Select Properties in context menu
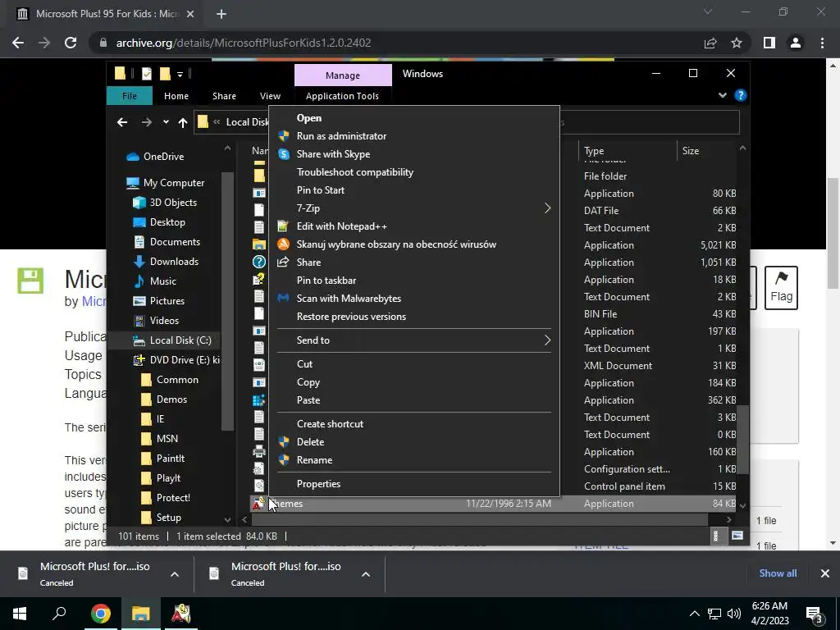Viewport: 840px width, 630px height. pos(318,484)
